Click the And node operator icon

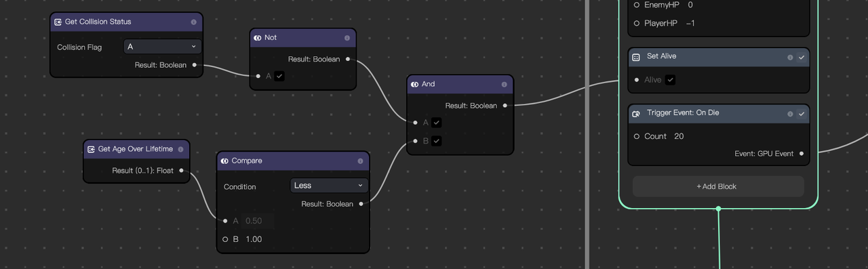[414, 85]
